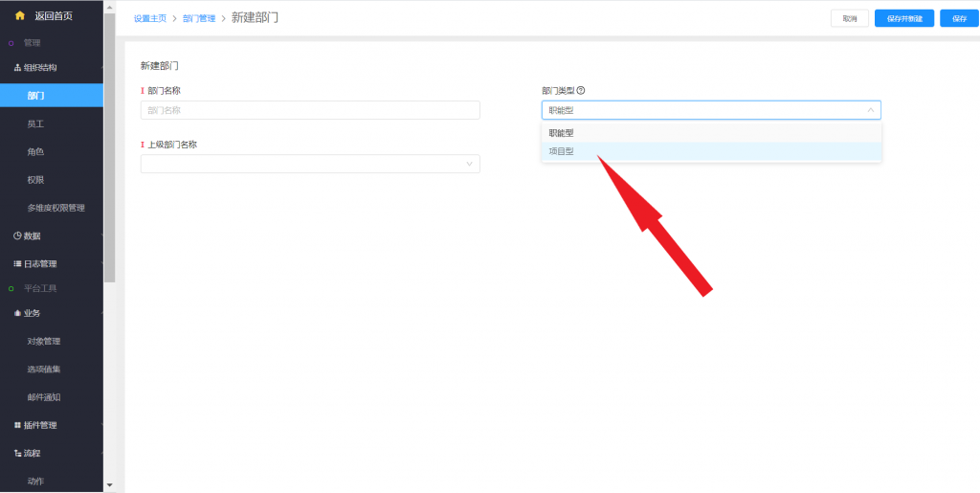This screenshot has height=493, width=980.
Task: Click the 业务 section icon
Action: pos(17,313)
